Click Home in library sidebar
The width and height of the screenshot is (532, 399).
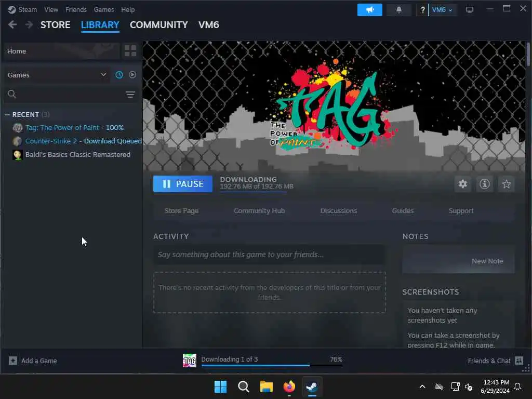[62, 51]
